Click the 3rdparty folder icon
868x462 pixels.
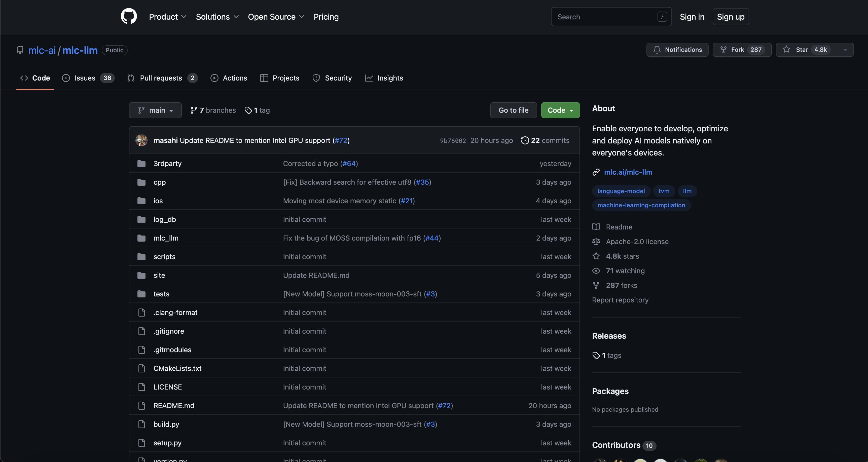[x=141, y=164]
